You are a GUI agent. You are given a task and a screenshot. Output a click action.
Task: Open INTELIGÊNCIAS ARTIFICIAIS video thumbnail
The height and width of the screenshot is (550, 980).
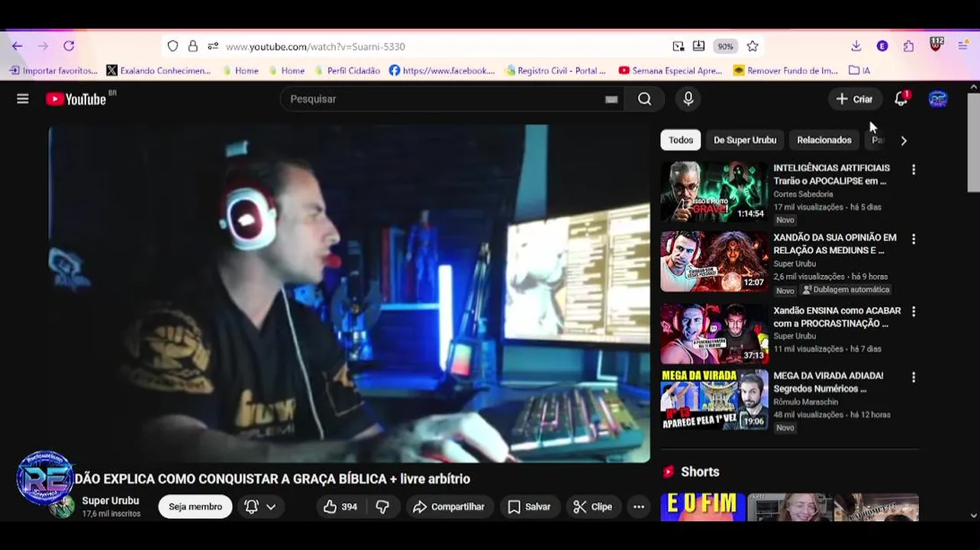[x=714, y=192]
